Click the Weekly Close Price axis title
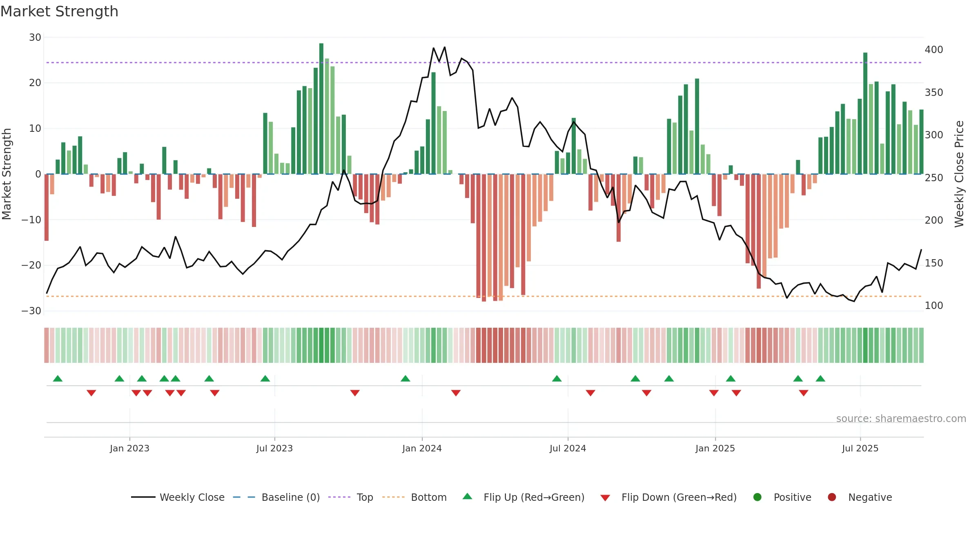 point(959,174)
